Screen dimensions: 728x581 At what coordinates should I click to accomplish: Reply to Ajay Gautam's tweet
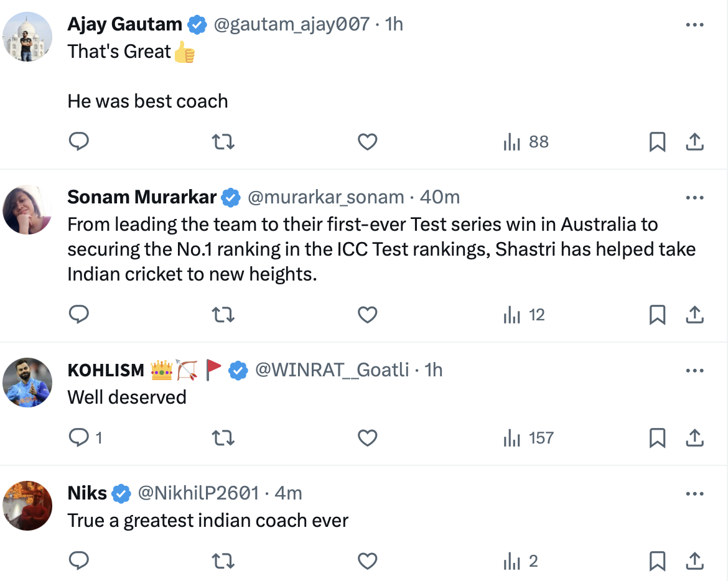click(78, 142)
